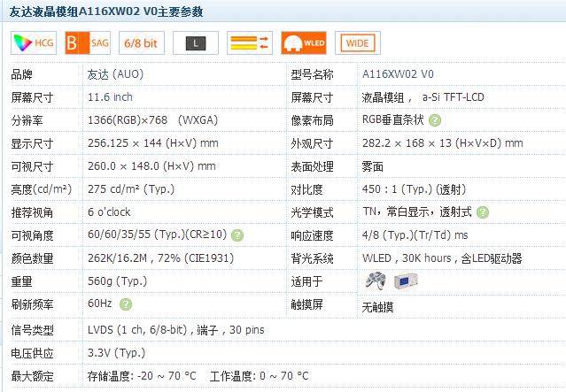Click the HCG high color gamut icon
Image resolution: width=566 pixels, height=392 pixels.
(34, 42)
